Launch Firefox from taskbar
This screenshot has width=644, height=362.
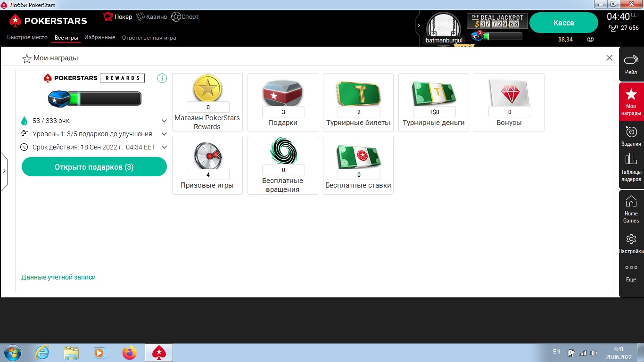point(129,353)
